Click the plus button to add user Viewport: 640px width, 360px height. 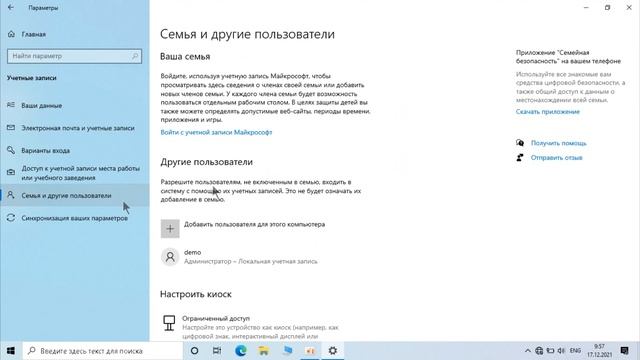[x=170, y=229]
